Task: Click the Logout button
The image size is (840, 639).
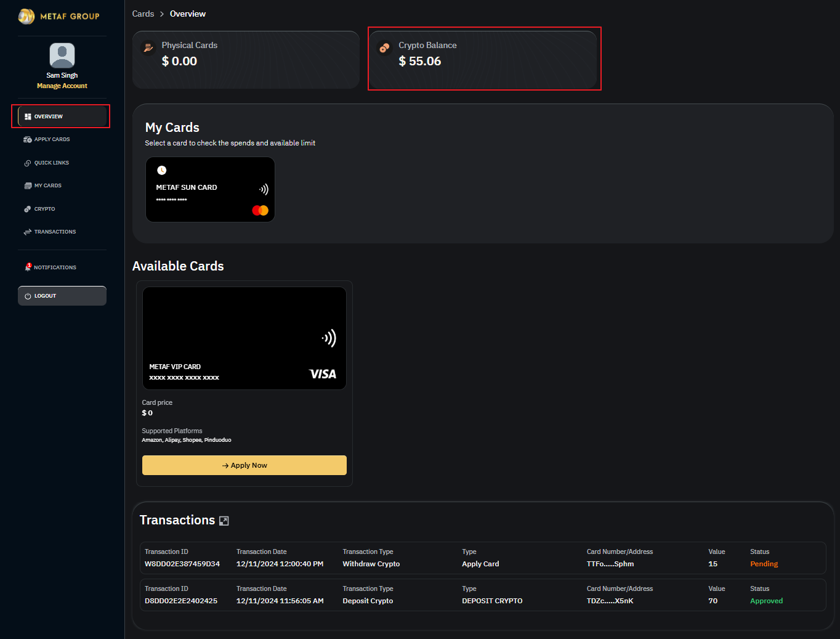Action: [x=62, y=296]
